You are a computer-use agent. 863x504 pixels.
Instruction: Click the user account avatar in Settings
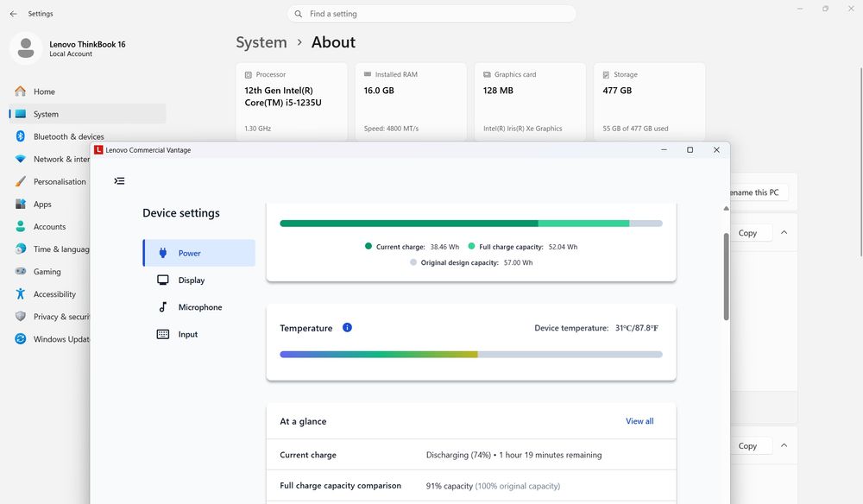(x=26, y=48)
